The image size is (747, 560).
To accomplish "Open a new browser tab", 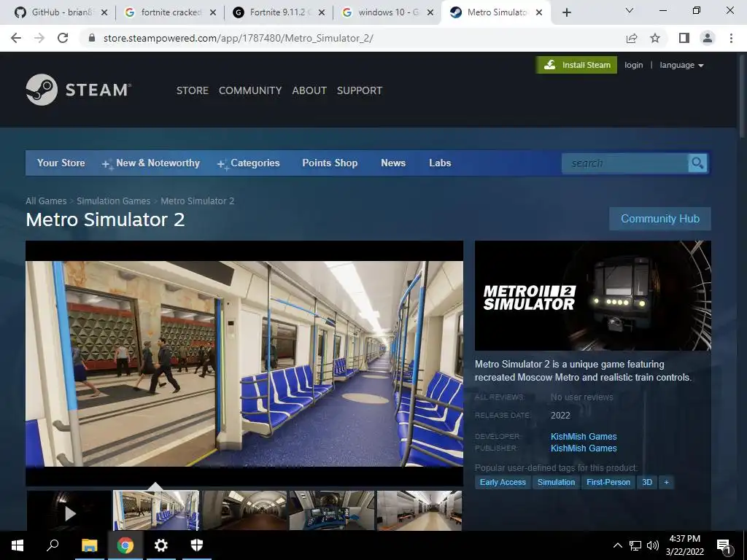I will (x=566, y=12).
